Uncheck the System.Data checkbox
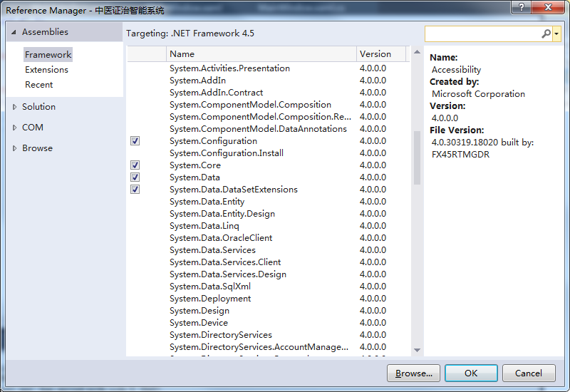 [x=135, y=177]
